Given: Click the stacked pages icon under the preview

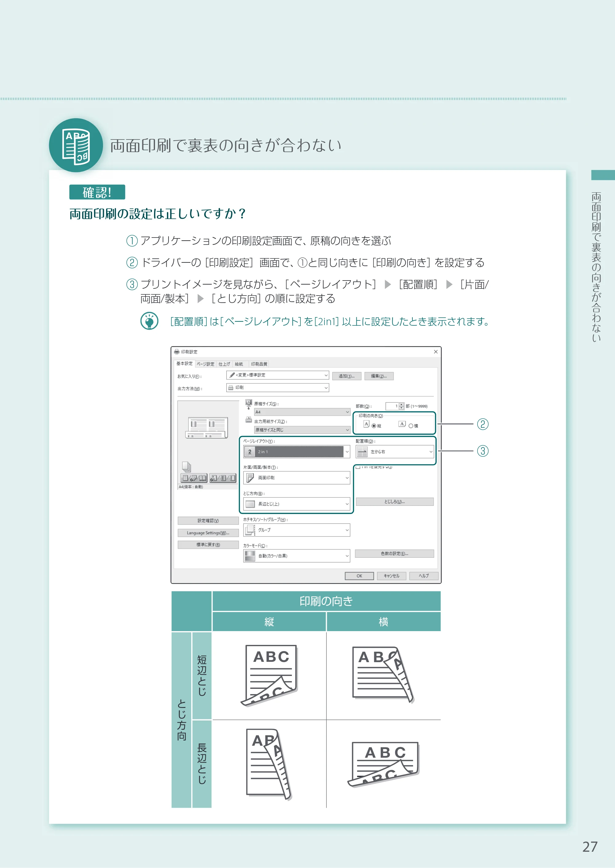Looking at the screenshot, I should point(186,466).
